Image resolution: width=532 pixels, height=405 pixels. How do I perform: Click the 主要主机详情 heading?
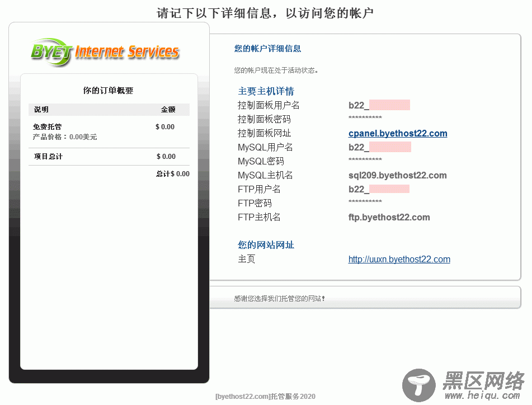pyautogui.click(x=266, y=91)
